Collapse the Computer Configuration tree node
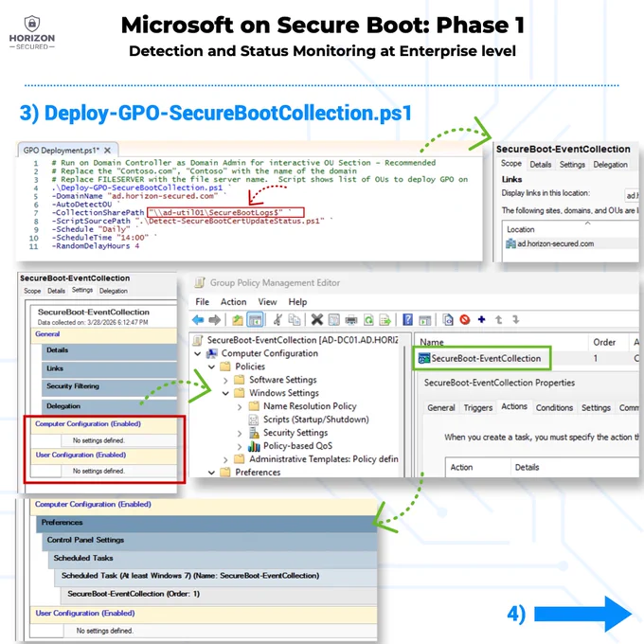Screen dimensions: 644x644 (198, 353)
